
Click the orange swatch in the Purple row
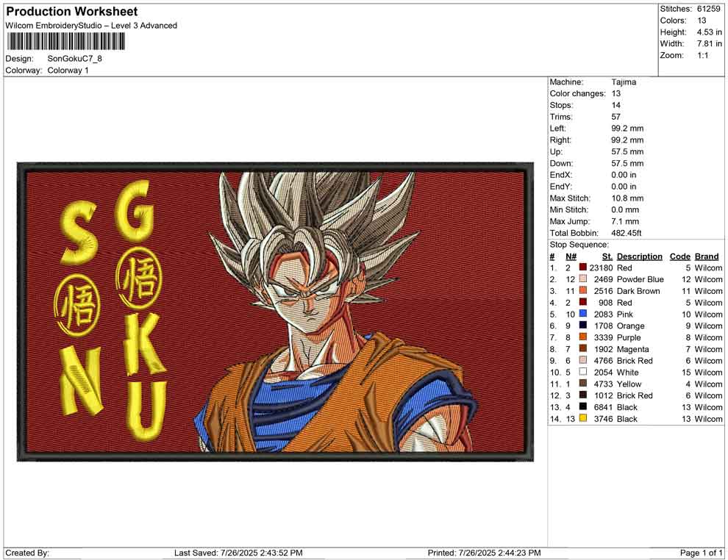pyautogui.click(x=582, y=337)
